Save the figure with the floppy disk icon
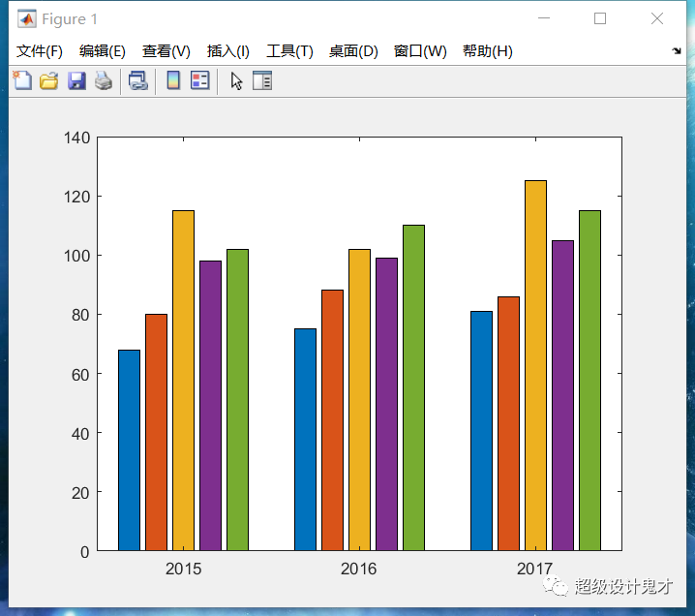Viewport: 695px width, 616px height. click(76, 81)
